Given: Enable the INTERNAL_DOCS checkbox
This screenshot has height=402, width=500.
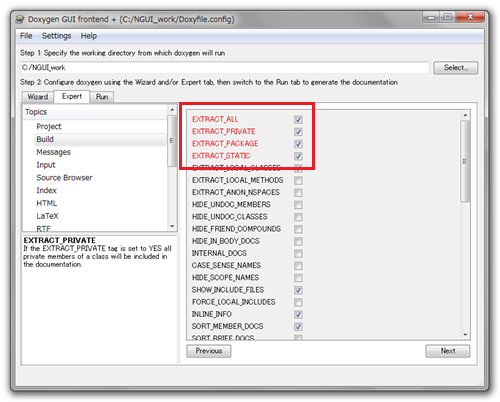Looking at the screenshot, I should coord(298,254).
